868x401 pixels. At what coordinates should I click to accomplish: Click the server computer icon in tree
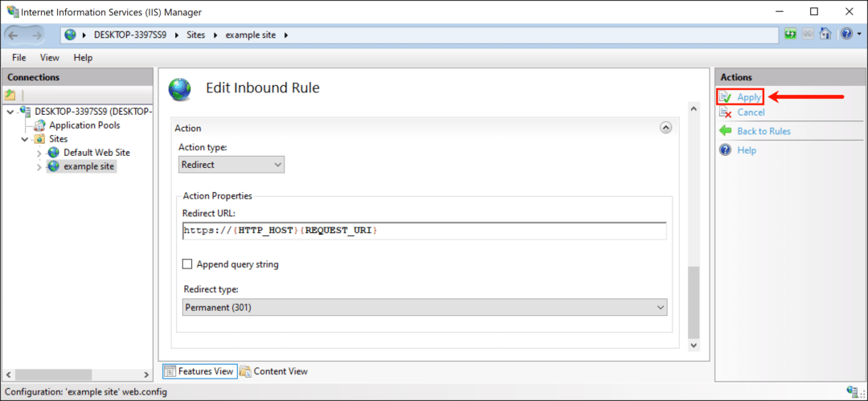pos(26,112)
